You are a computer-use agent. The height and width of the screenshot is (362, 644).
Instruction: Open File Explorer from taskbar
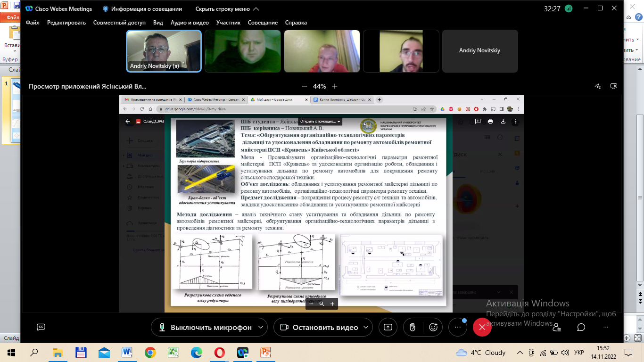pos(58,352)
